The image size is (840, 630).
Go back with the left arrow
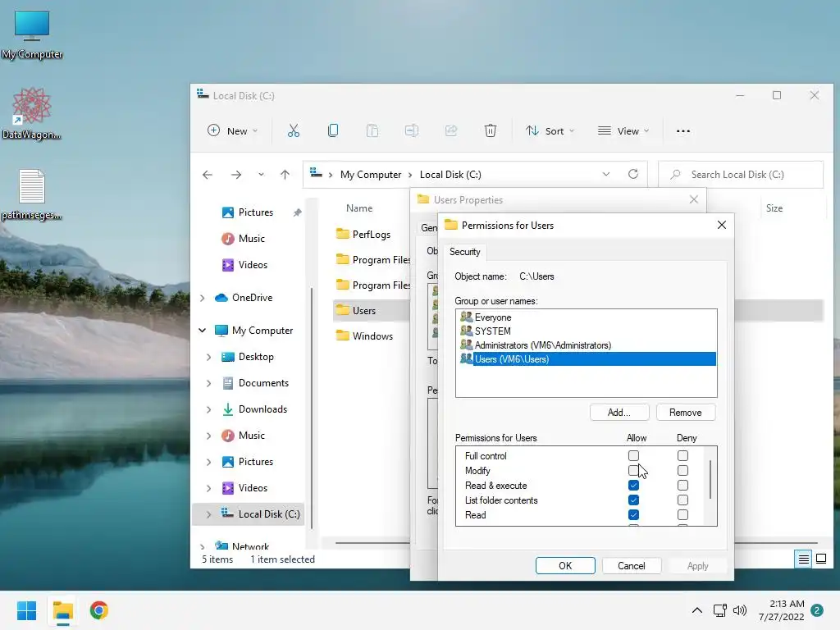pyautogui.click(x=208, y=175)
